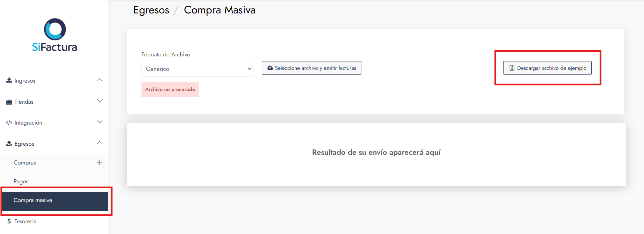Collapse the Ingresos menu chevron
Screen dimensions: 644x234
tap(100, 80)
